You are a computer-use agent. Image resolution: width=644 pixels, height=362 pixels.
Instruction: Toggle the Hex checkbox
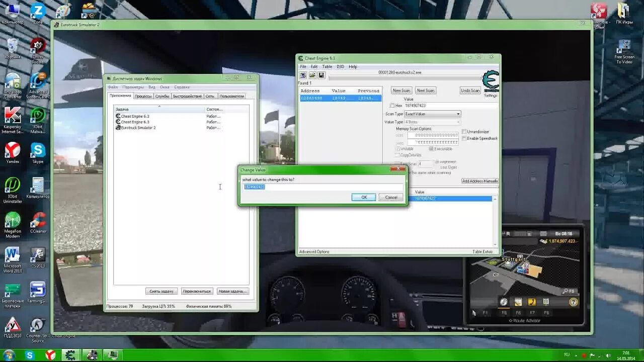[392, 106]
